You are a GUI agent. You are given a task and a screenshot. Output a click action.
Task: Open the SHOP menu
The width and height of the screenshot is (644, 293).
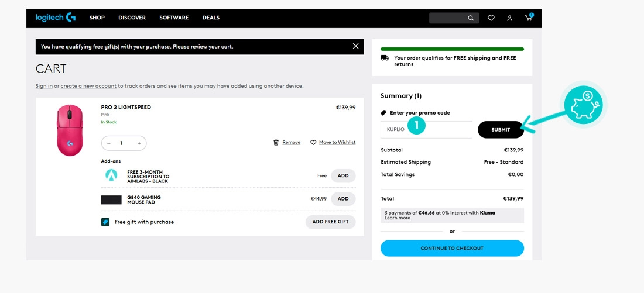click(97, 18)
